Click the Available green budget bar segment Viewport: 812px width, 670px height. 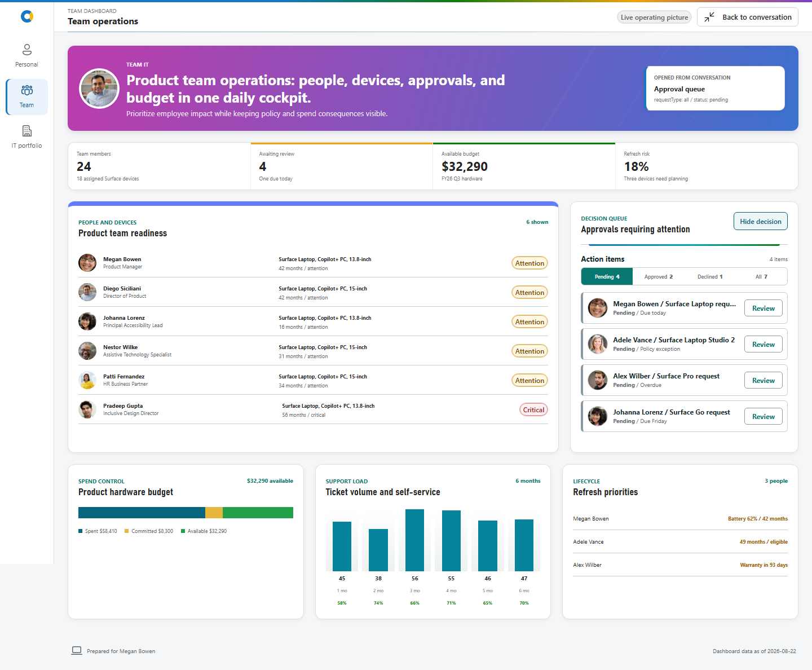pyautogui.click(x=258, y=513)
